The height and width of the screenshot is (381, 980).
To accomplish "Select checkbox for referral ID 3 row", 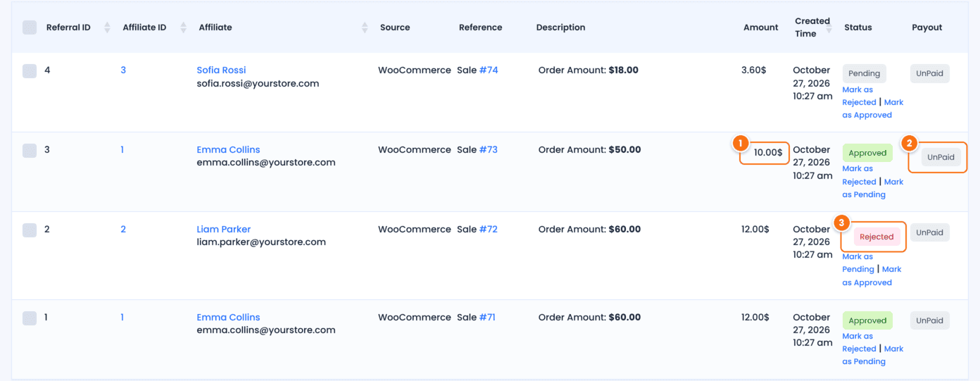I will (x=30, y=150).
